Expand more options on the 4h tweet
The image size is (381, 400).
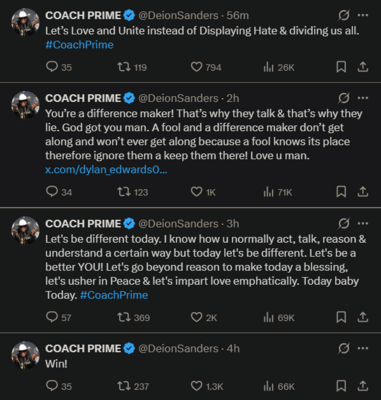pos(363,348)
